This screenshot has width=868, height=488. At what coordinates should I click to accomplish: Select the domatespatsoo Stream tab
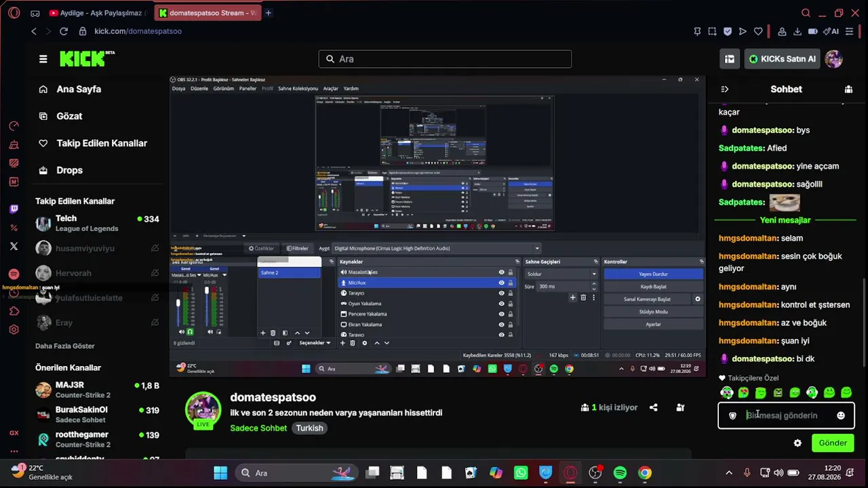pos(208,13)
